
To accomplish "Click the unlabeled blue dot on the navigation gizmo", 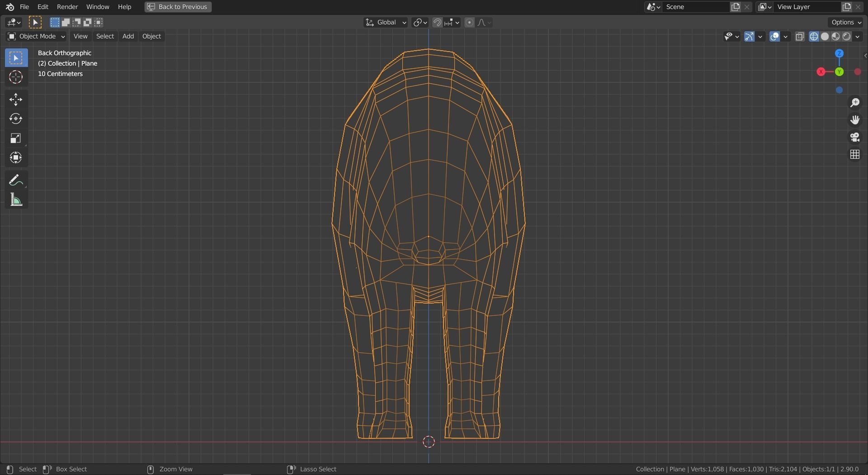I will [840, 90].
